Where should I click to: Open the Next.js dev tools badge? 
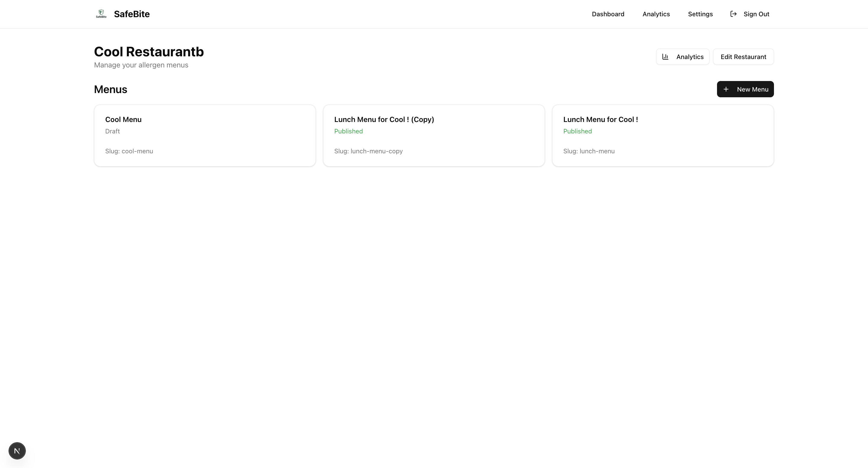click(17, 451)
